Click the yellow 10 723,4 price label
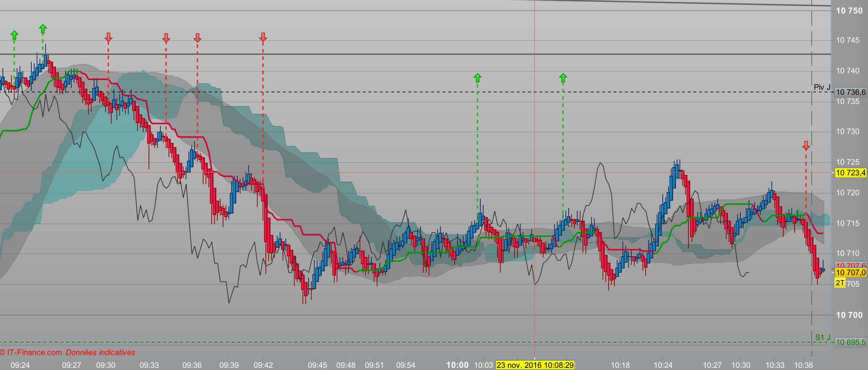868x370 pixels. point(851,173)
